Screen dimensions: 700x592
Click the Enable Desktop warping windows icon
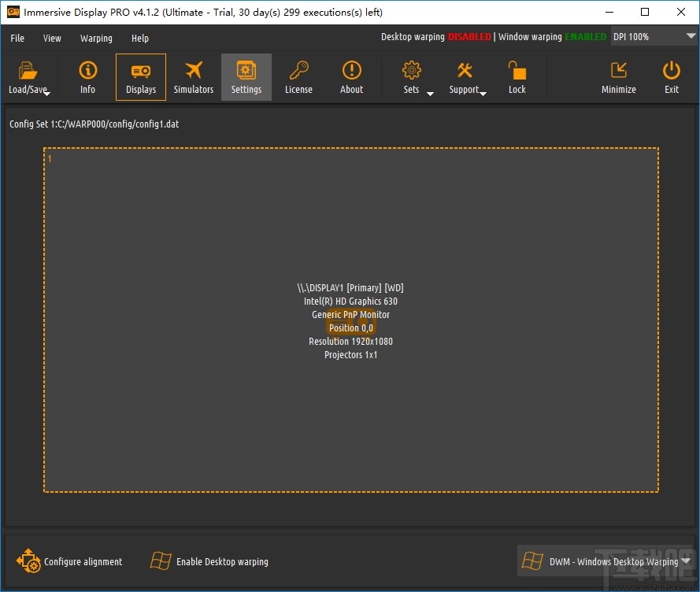pos(161,561)
